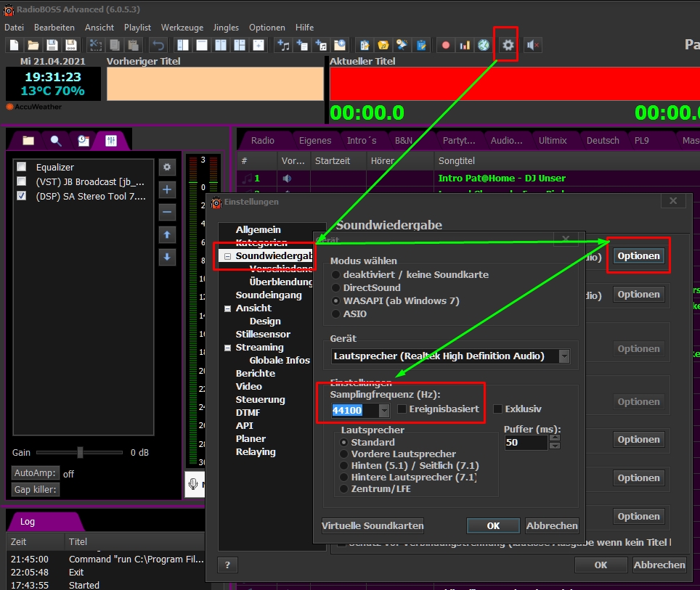Click the muted speaker icon in toolbar
This screenshot has width=700, height=590.
(532, 45)
